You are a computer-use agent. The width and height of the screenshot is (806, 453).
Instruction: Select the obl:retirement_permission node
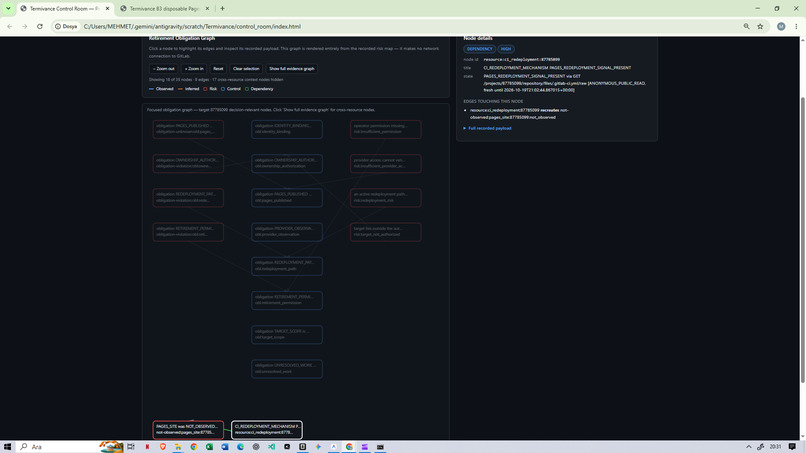click(287, 300)
